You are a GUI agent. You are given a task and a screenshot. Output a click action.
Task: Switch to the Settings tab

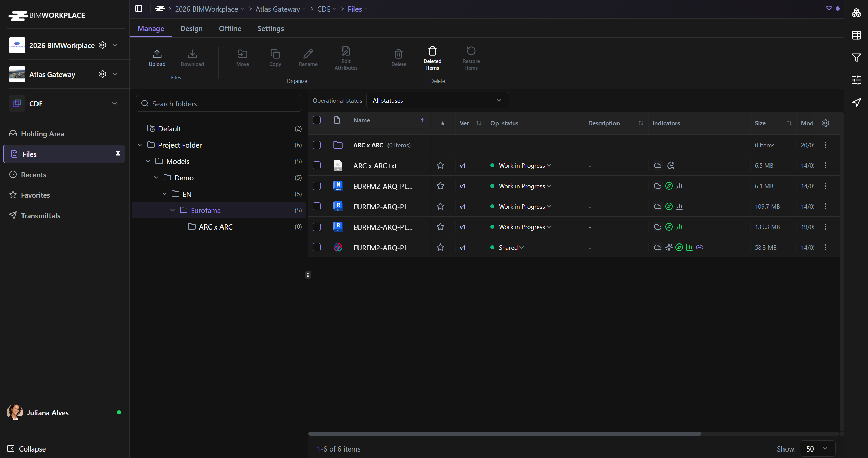point(271,29)
